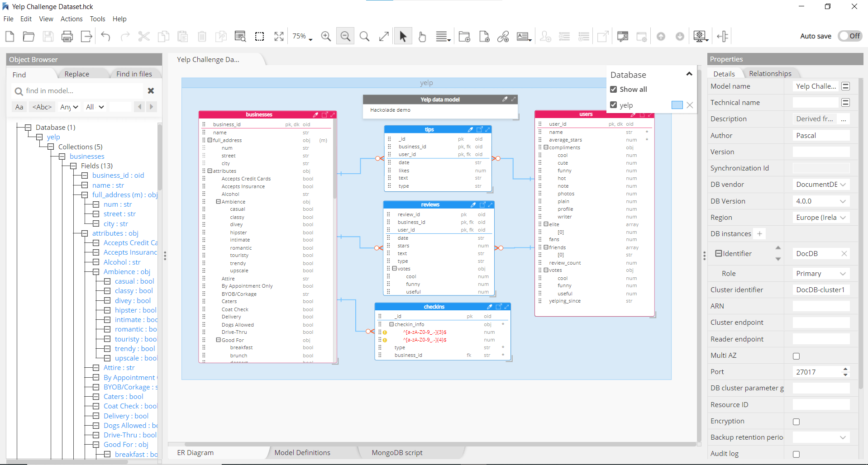Zoom in with the plus magnifier
This screenshot has height=465, width=868.
click(x=326, y=36)
